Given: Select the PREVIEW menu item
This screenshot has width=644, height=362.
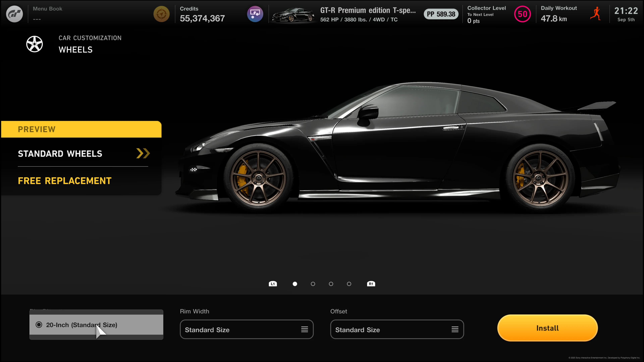Looking at the screenshot, I should point(81,129).
